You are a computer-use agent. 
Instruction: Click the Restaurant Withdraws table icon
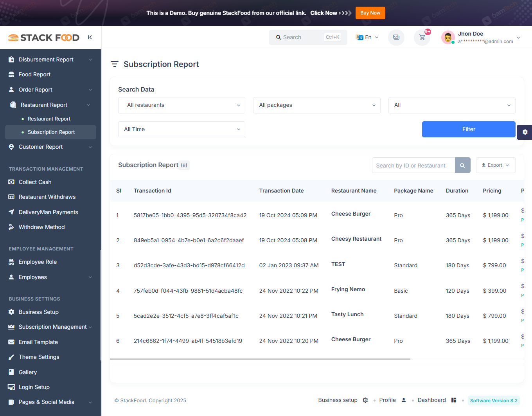tap(11, 197)
